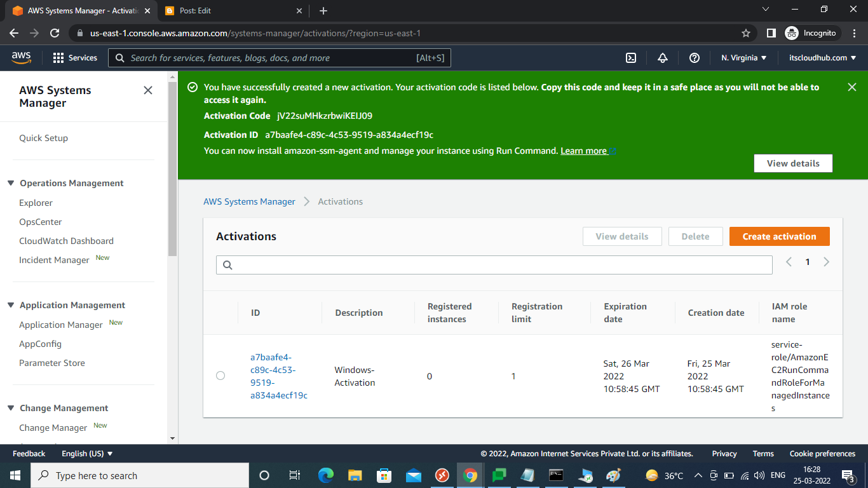Show hidden system tray icons
Viewport: 868px width, 488px height.
[x=698, y=475]
